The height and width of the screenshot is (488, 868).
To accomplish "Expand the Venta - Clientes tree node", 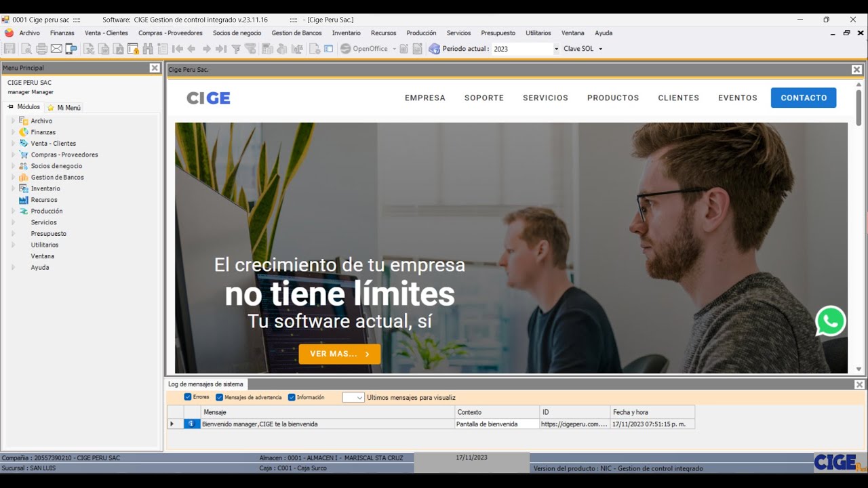I will tap(13, 143).
